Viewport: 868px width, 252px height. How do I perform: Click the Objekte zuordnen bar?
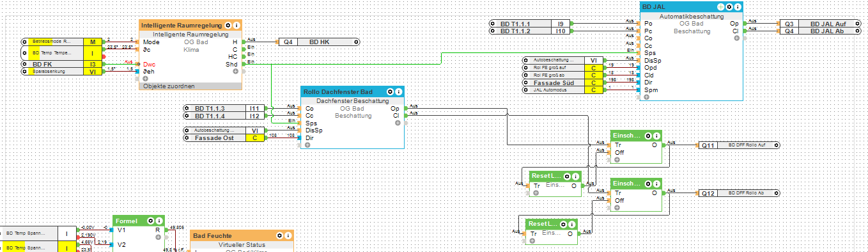tap(190, 86)
